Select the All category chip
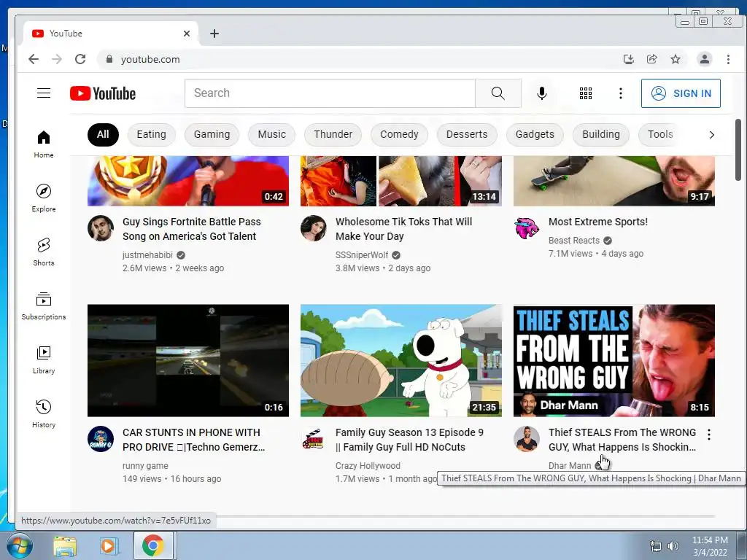The width and height of the screenshot is (747, 560). point(103,134)
